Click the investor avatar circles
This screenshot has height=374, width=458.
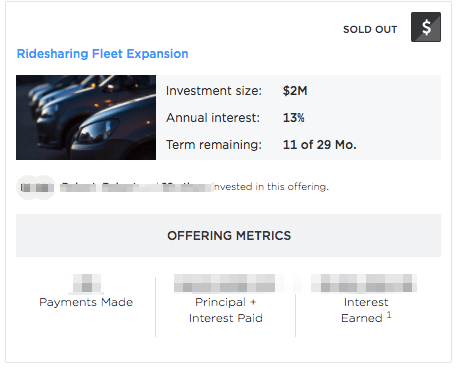pyautogui.click(x=36, y=187)
